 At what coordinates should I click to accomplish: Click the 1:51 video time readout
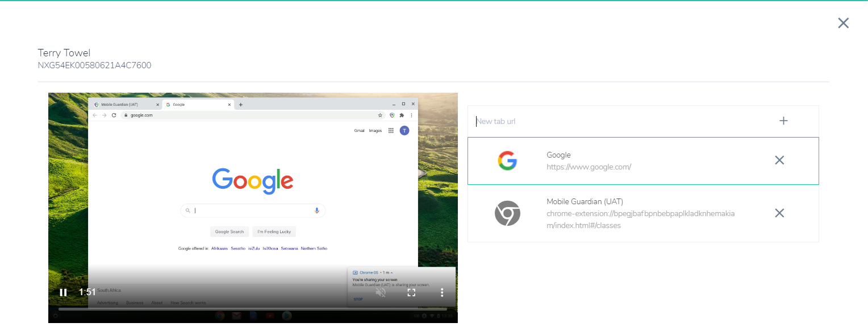87,292
